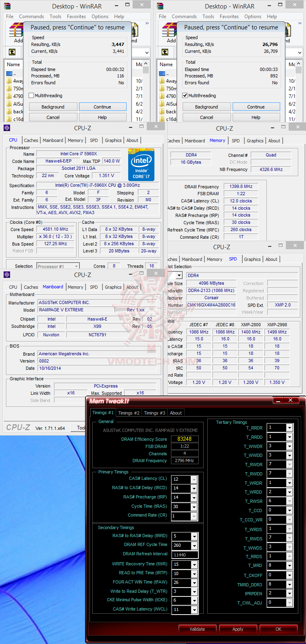The image size is (306, 644).
Task: Click the Apply button in MemTweakIt
Action: [238, 629]
